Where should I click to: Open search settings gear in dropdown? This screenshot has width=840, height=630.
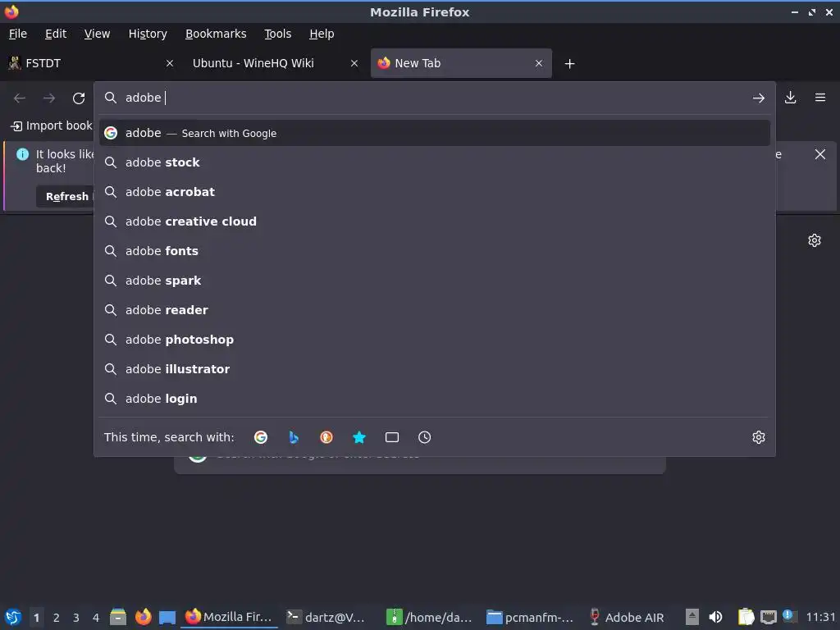coord(759,437)
